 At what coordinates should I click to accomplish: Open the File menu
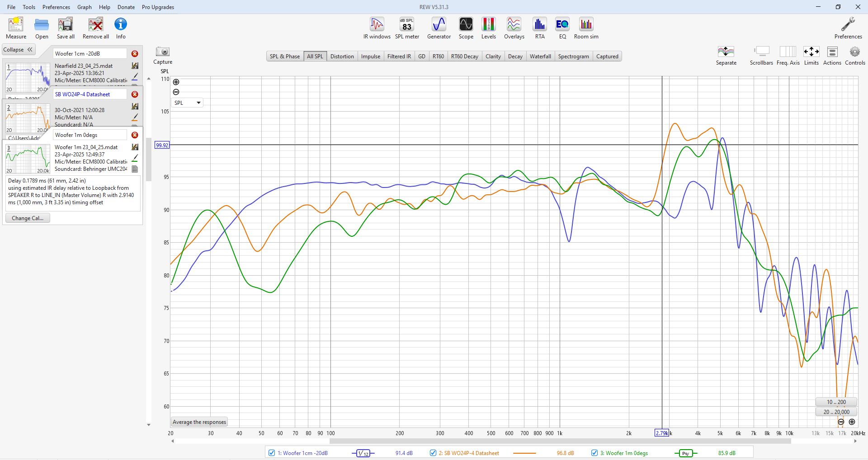click(x=11, y=7)
